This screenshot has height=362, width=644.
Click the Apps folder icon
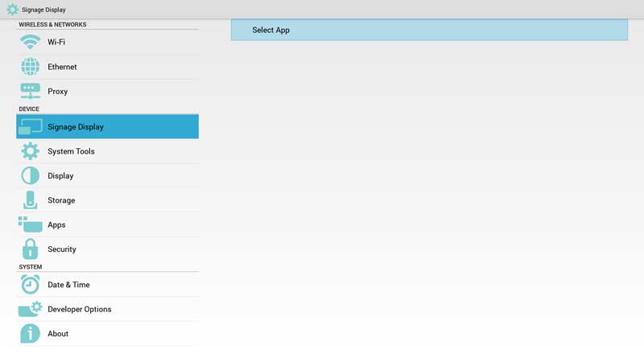(30, 224)
